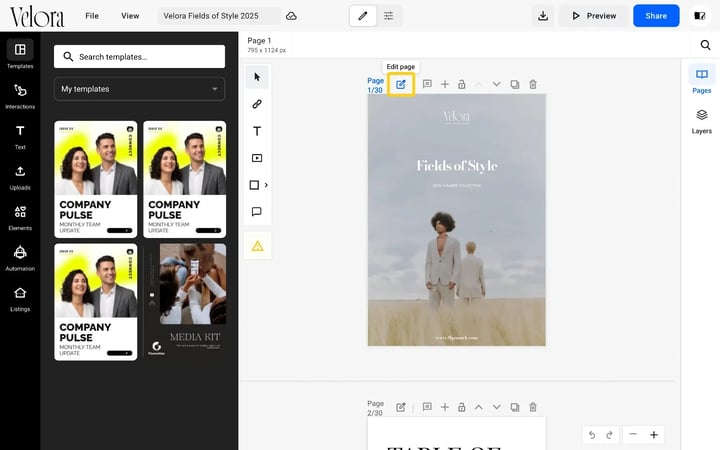This screenshot has width=720, height=450.
Task: Select the video embed tool
Action: pyautogui.click(x=257, y=158)
